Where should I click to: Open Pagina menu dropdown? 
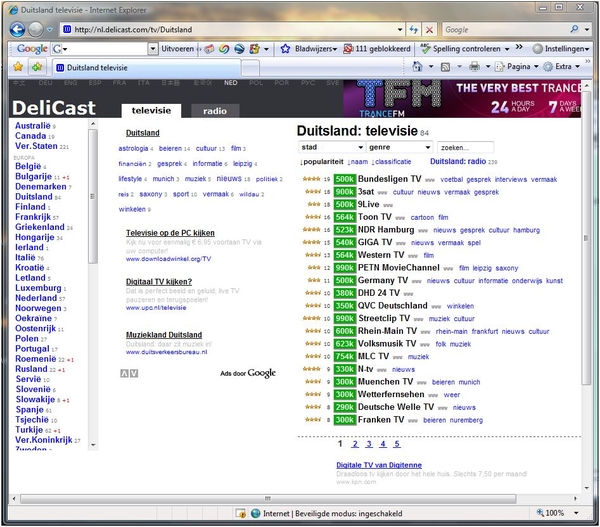pos(517,67)
